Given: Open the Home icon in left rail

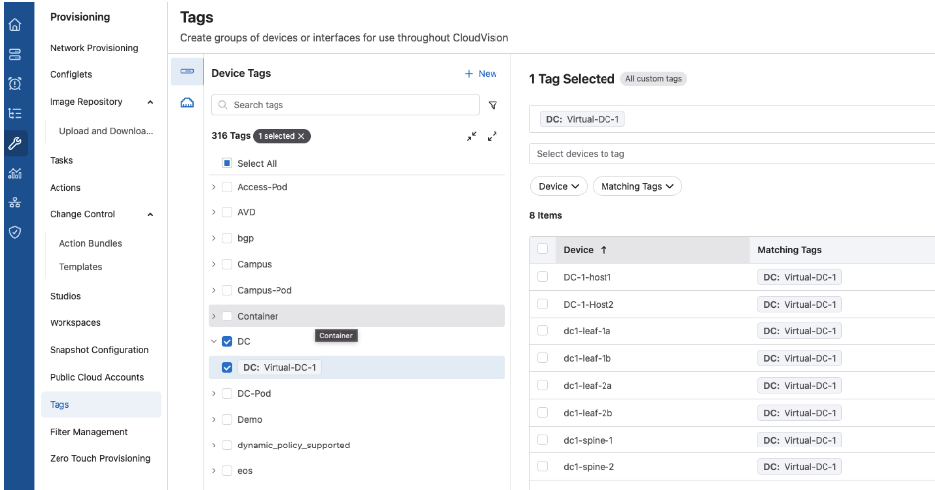Looking at the screenshot, I should pos(15,24).
